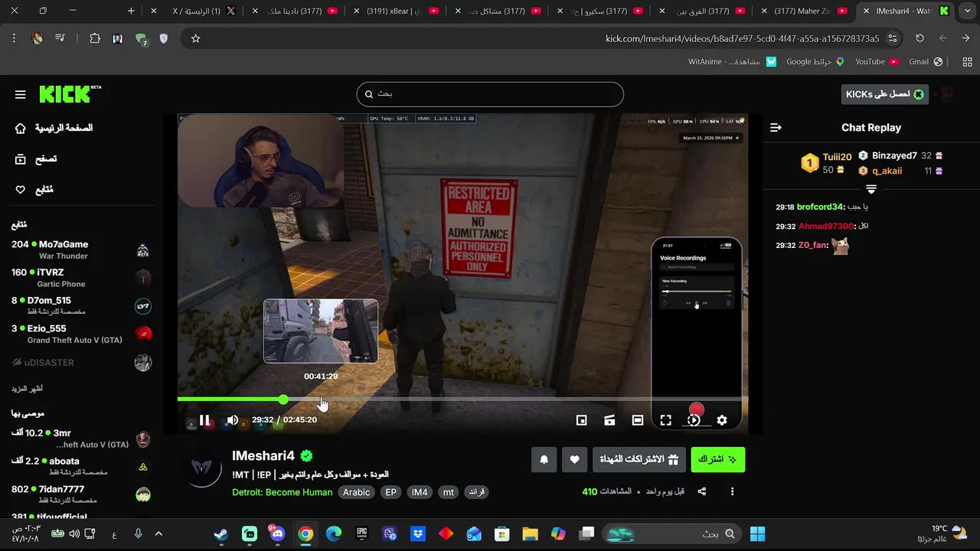Open Ezio_555 channel in the sidebar

pyautogui.click(x=81, y=334)
